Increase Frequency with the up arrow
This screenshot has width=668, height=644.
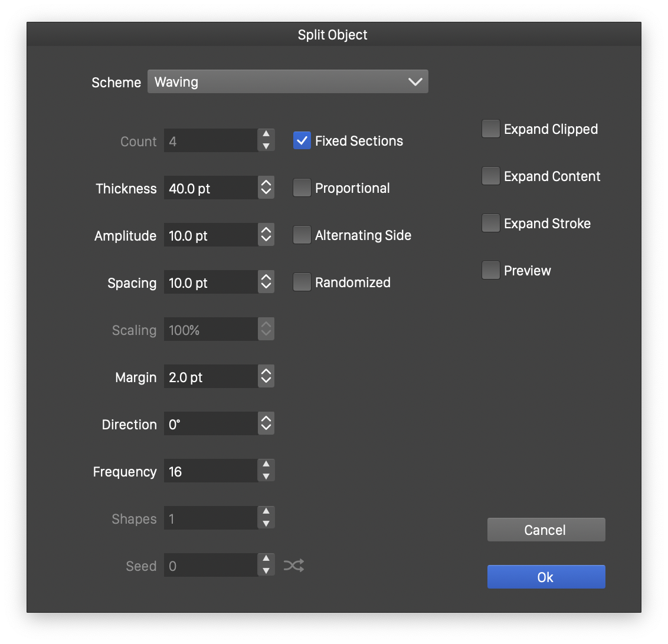(266, 466)
